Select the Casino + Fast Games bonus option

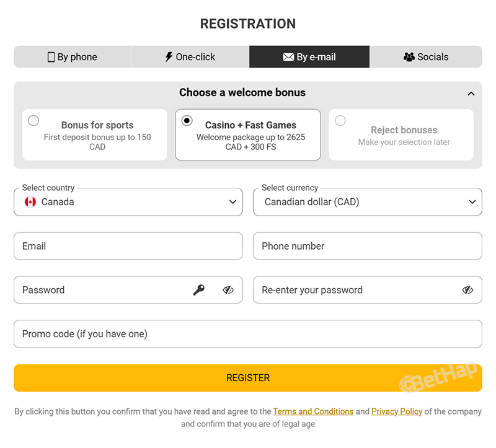[187, 121]
